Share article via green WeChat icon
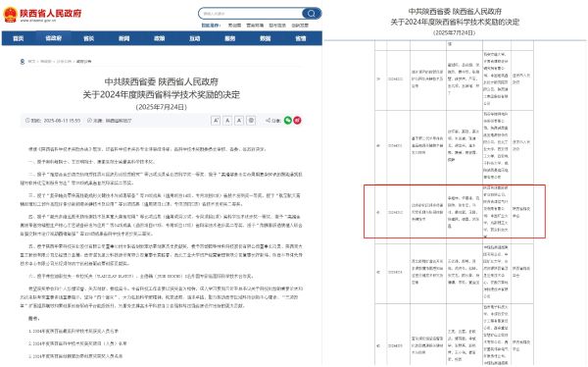 click(x=287, y=121)
